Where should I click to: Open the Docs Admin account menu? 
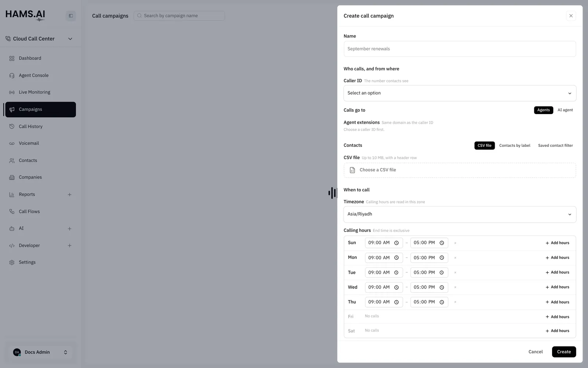click(40, 352)
